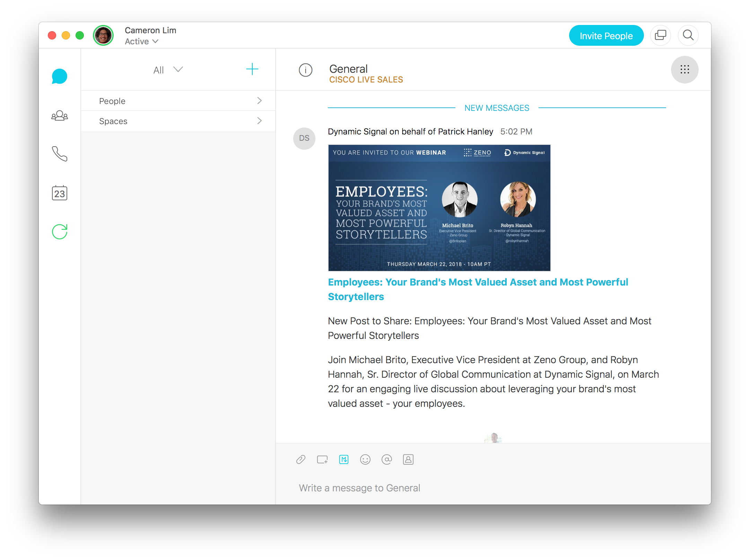Toggle the Markdown formatting icon

click(x=343, y=460)
